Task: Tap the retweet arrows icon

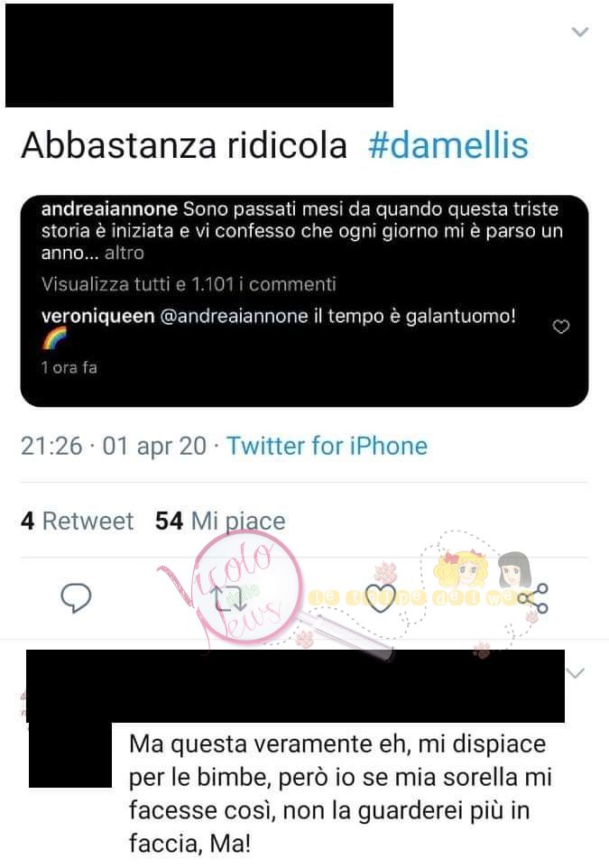Action: [229, 598]
